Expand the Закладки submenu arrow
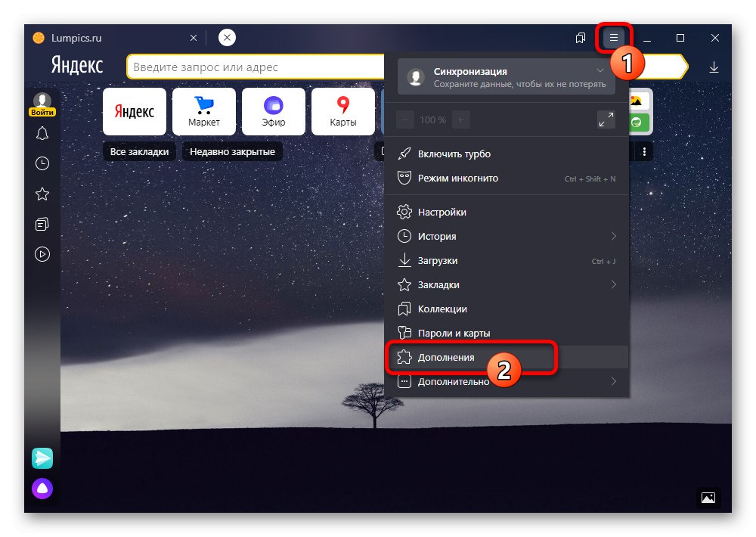 pyautogui.click(x=613, y=284)
